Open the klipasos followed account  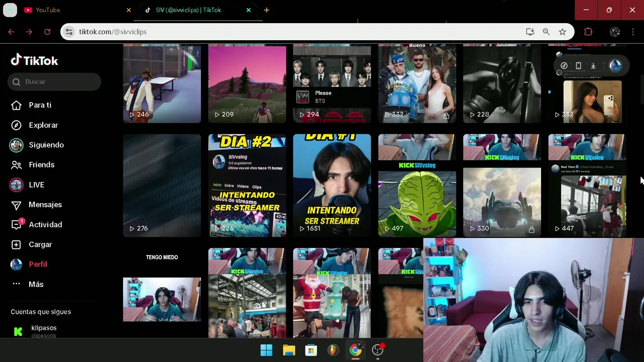(x=44, y=331)
